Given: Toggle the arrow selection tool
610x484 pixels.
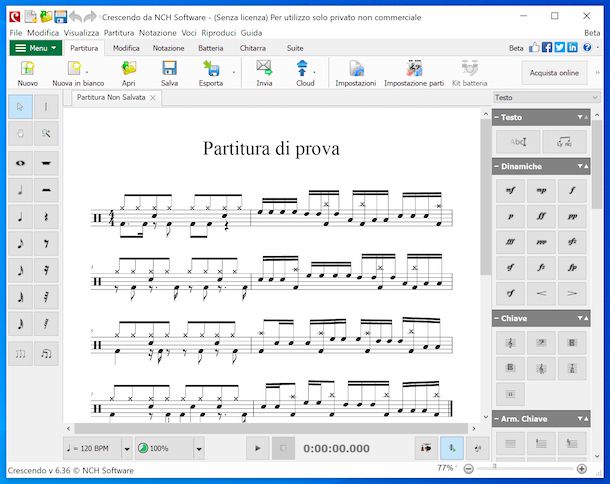Looking at the screenshot, I should (x=20, y=107).
